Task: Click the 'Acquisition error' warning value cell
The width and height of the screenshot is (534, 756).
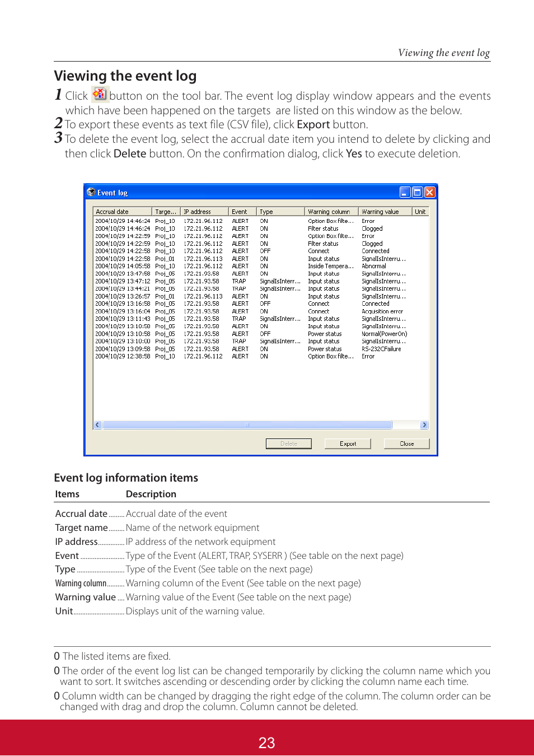Action: pos(382,311)
